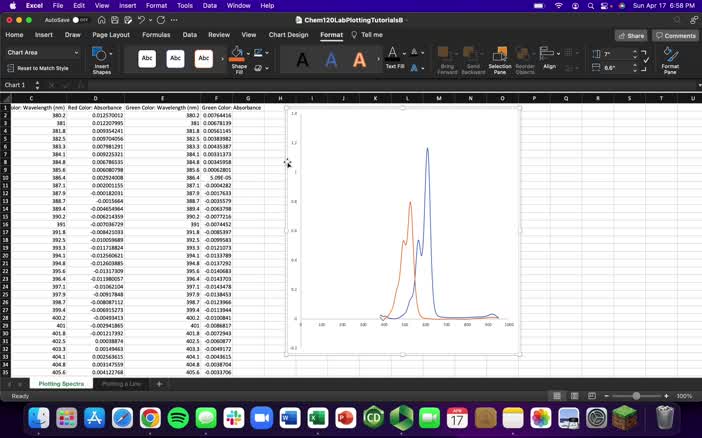The width and height of the screenshot is (702, 438).
Task: Expand the Insert Shapes dropdown arrow
Action: pos(111,54)
